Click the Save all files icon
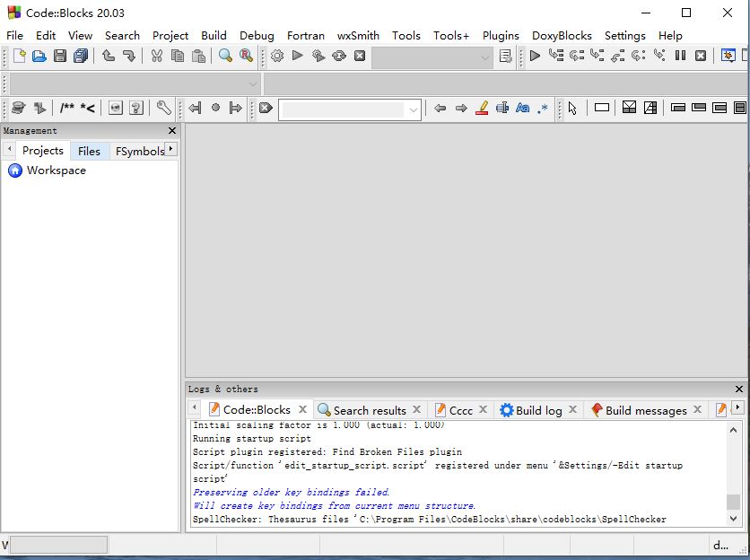 tap(81, 56)
